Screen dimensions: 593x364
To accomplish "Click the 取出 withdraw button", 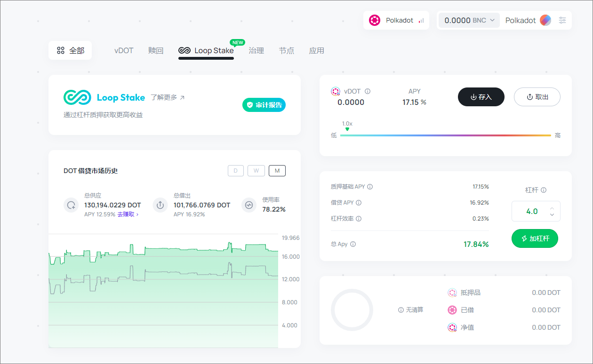I will pyautogui.click(x=537, y=97).
